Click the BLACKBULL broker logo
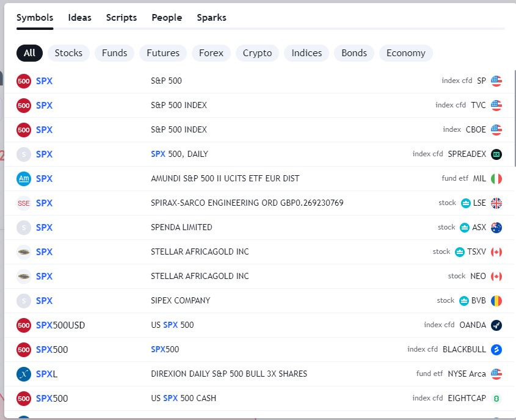 [x=496, y=350]
